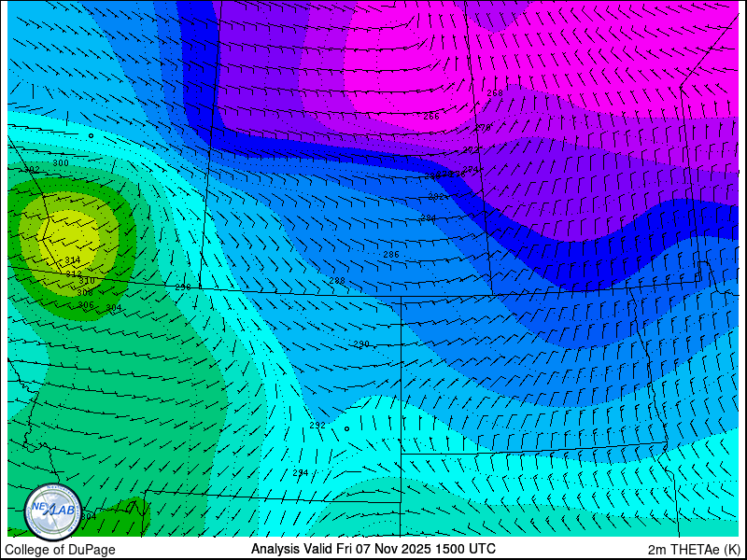Select the 288 contour label
Viewport: 747px width, 560px height.
(337, 281)
